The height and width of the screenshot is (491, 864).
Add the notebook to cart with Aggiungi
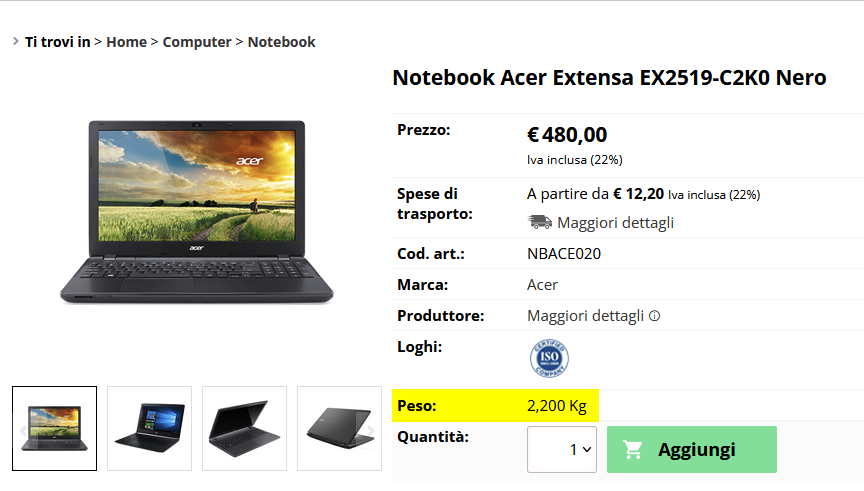(x=692, y=449)
